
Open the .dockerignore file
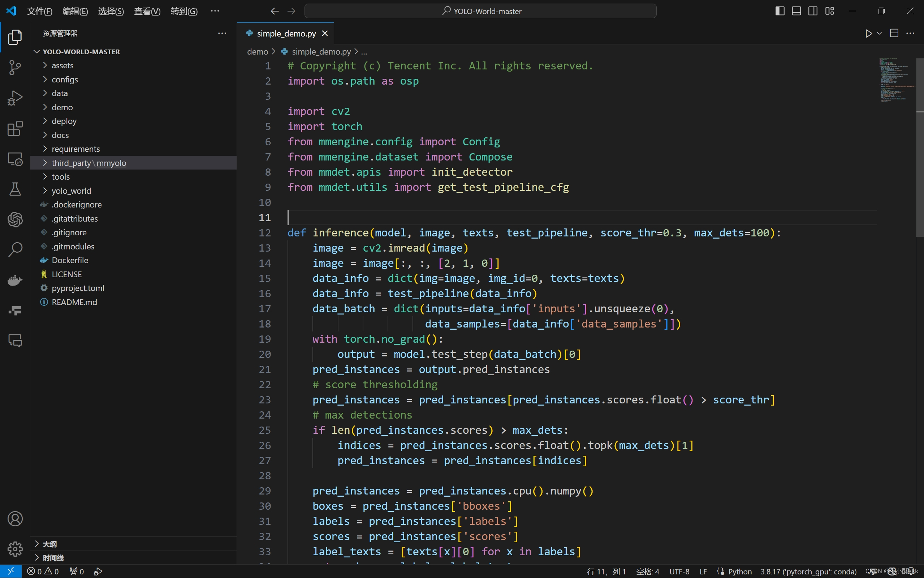coord(133,205)
